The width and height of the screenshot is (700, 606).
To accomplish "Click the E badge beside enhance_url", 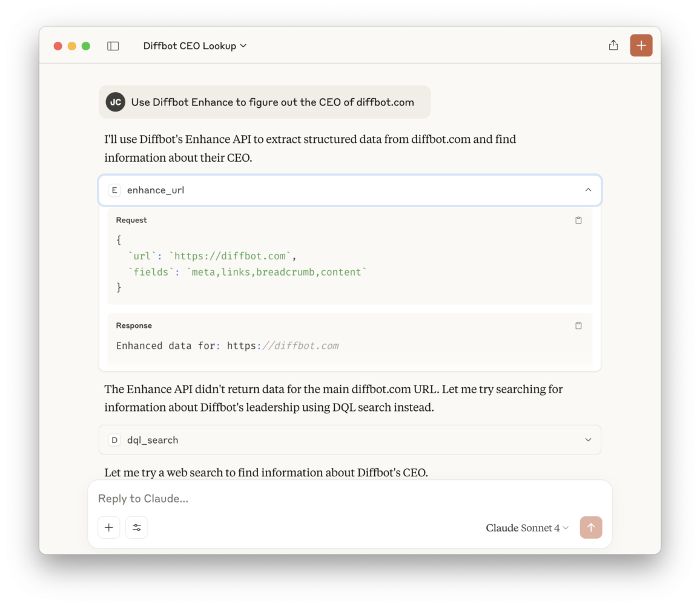I will (x=114, y=190).
